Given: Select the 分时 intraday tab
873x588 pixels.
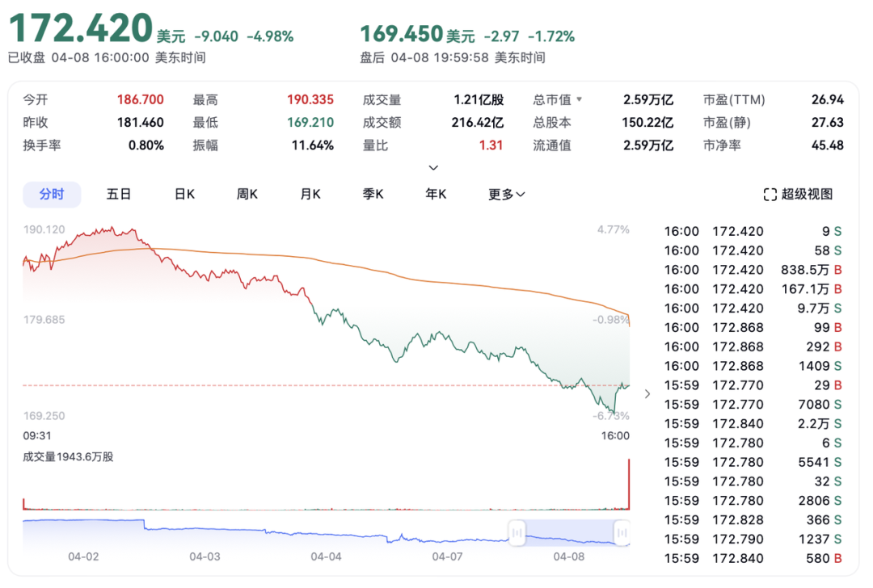Looking at the screenshot, I should pyautogui.click(x=52, y=195).
